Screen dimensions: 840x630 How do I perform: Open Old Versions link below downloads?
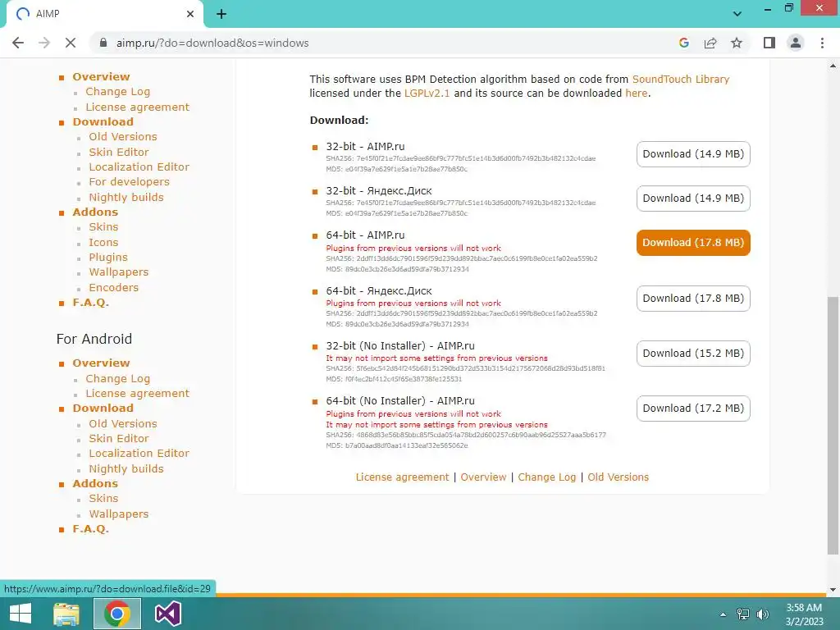click(x=619, y=477)
